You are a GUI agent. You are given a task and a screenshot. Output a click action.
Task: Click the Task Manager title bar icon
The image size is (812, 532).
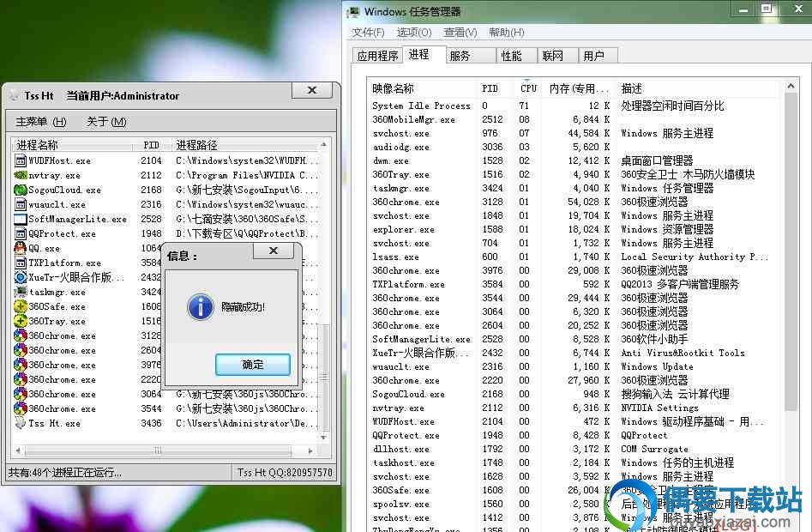pos(353,11)
